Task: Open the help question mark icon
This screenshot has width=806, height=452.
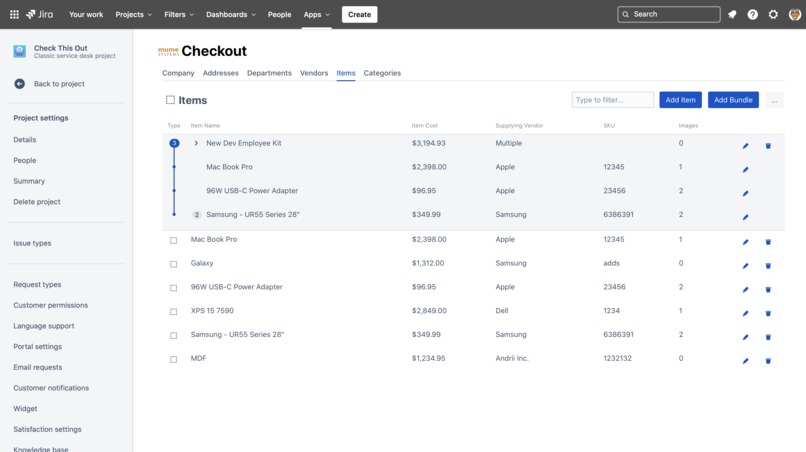Action: 753,14
